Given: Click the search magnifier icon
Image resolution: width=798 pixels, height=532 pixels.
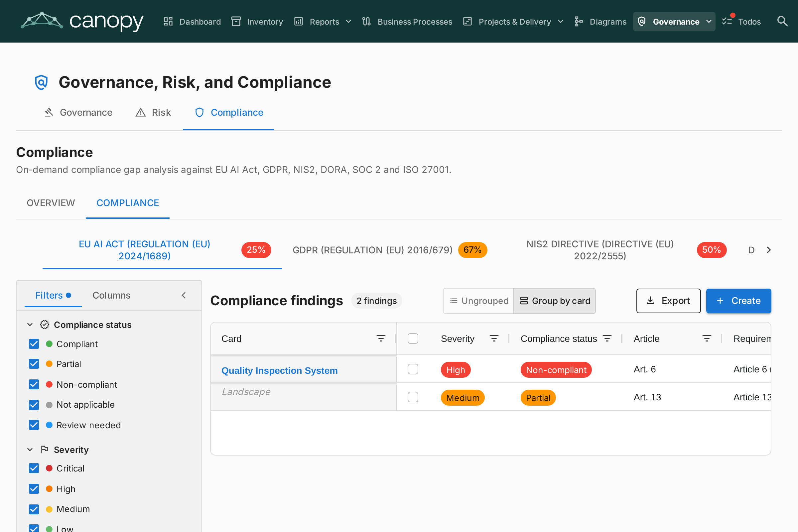Looking at the screenshot, I should [782, 21].
